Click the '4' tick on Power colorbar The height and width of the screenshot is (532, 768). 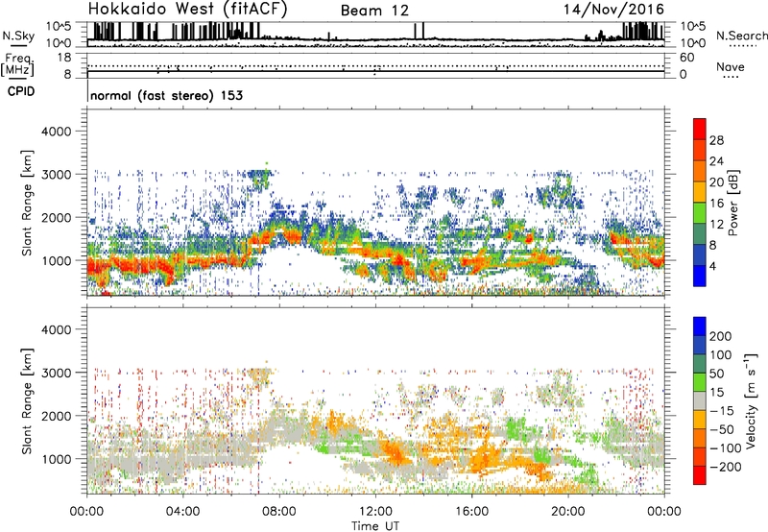(712, 266)
